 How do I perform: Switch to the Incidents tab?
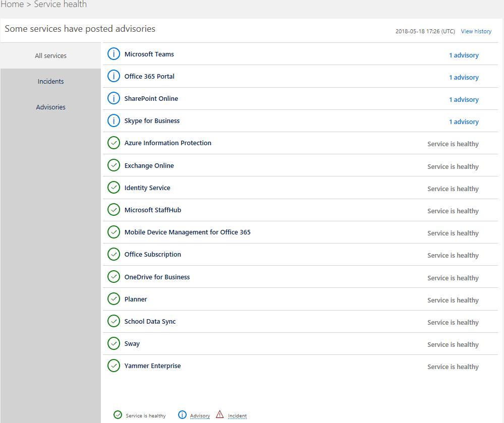50,81
